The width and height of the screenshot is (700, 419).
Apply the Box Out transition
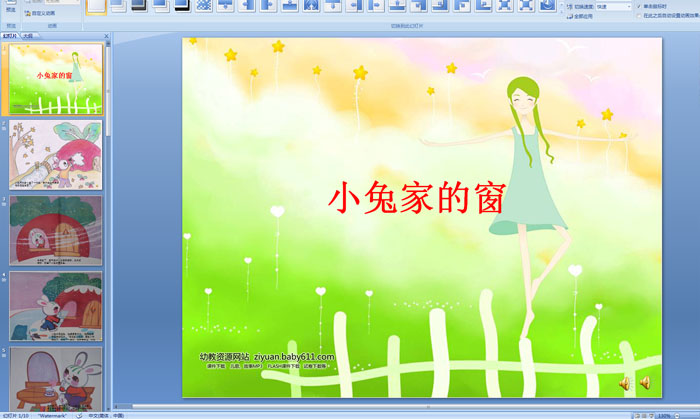coord(525,5)
